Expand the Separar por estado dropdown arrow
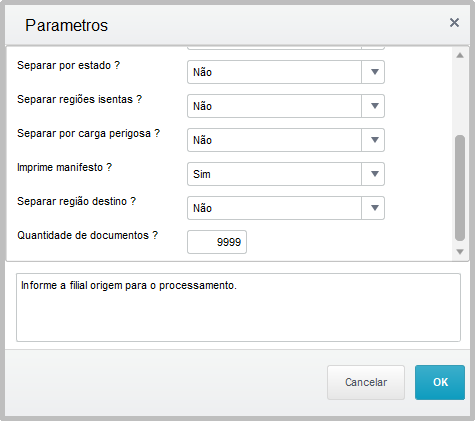Image resolution: width=475 pixels, height=421 pixels. (374, 72)
